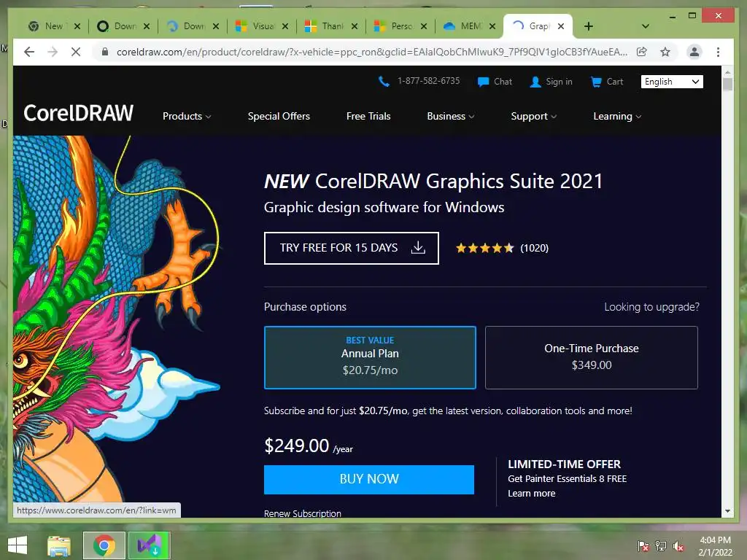Click the muted volume tray icon

678,546
